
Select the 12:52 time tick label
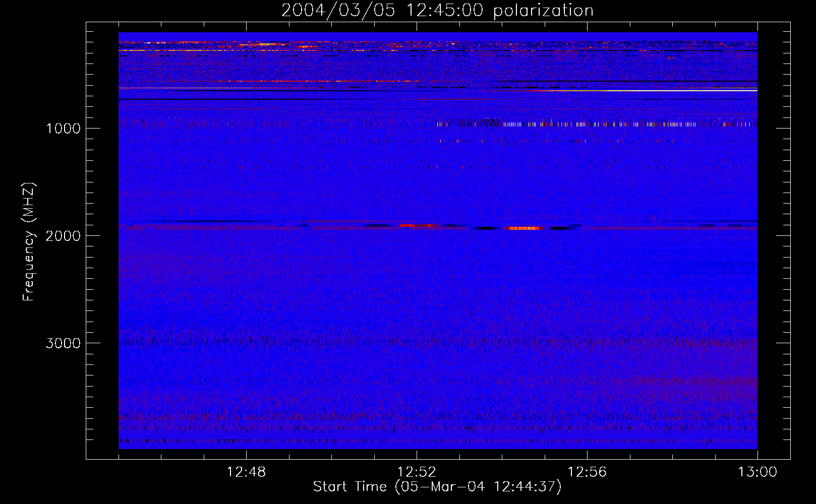(x=417, y=472)
